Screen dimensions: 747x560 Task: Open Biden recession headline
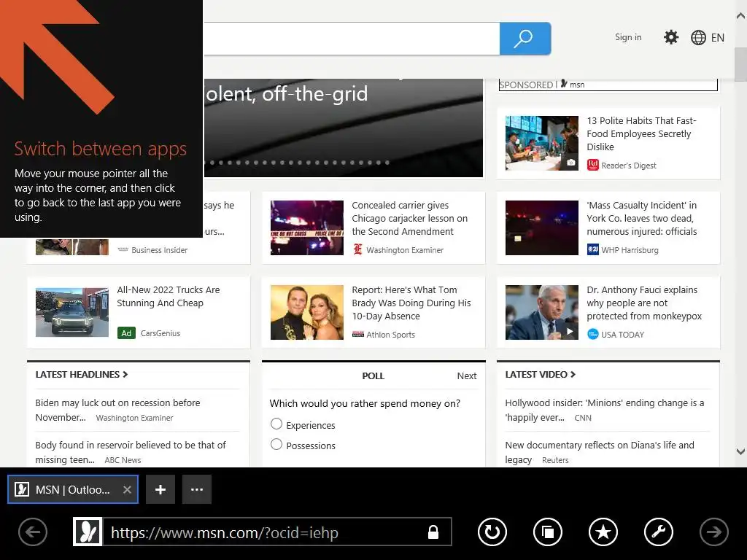[x=117, y=410]
